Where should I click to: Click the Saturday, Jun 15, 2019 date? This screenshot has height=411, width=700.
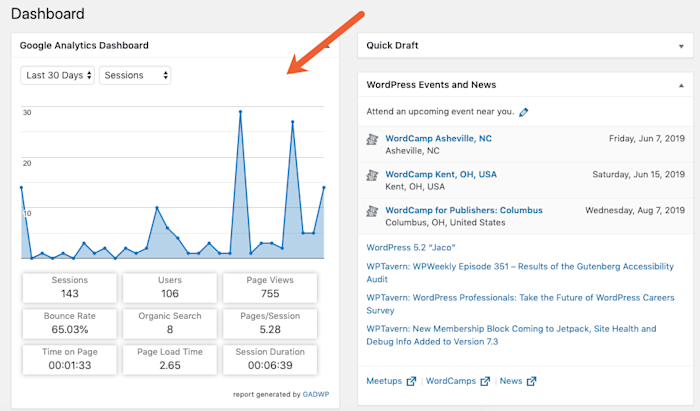638,174
